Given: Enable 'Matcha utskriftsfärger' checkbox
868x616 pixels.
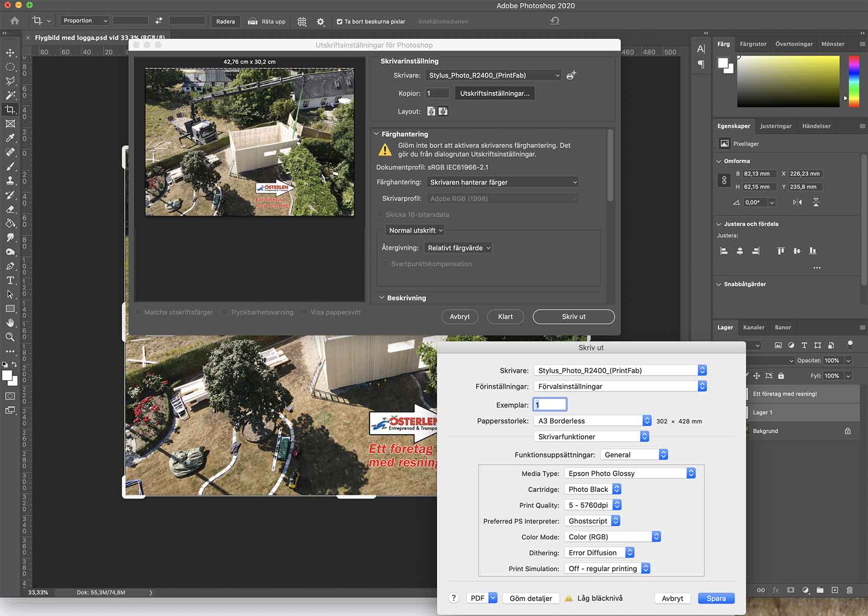Looking at the screenshot, I should tap(138, 312).
